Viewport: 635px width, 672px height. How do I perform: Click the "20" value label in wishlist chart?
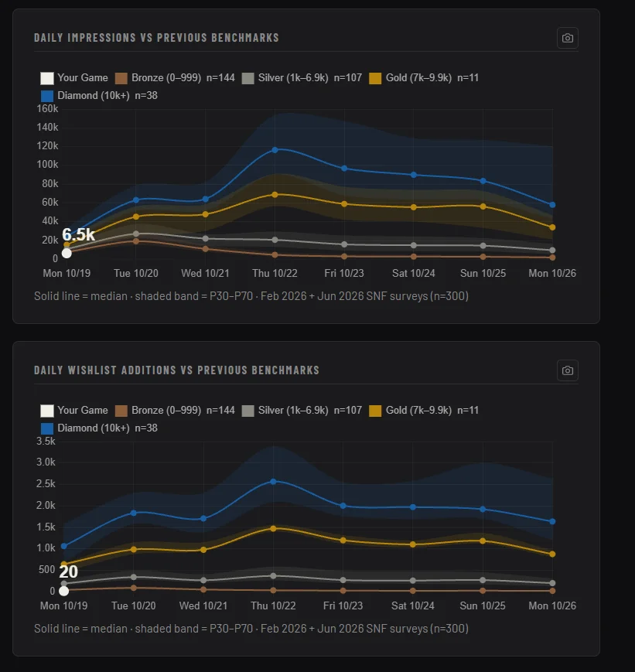(69, 571)
